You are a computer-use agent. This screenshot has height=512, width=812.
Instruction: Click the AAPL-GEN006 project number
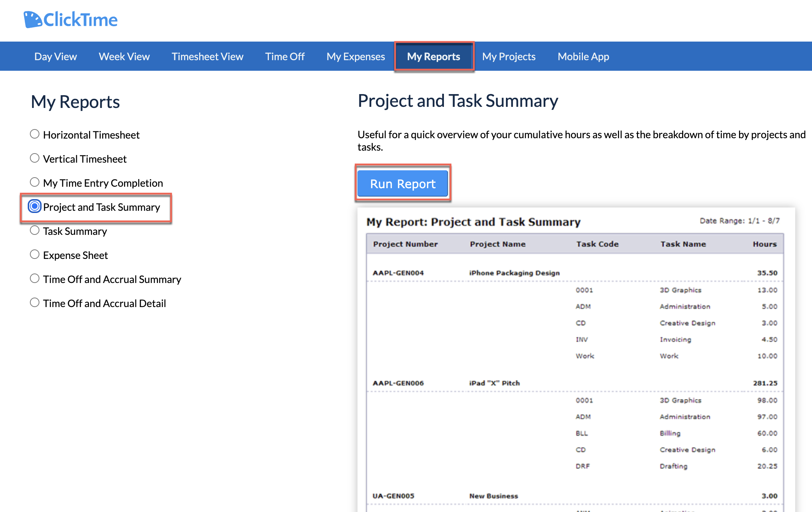[398, 383]
